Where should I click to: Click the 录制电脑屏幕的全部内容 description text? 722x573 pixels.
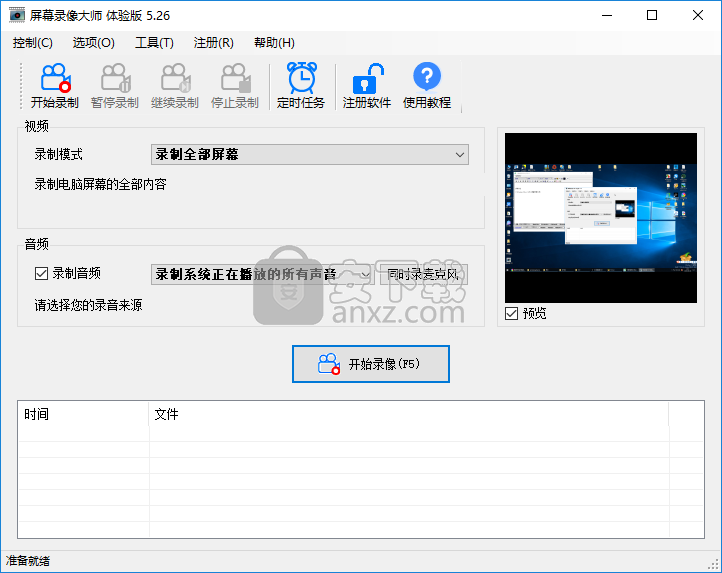coord(100,184)
